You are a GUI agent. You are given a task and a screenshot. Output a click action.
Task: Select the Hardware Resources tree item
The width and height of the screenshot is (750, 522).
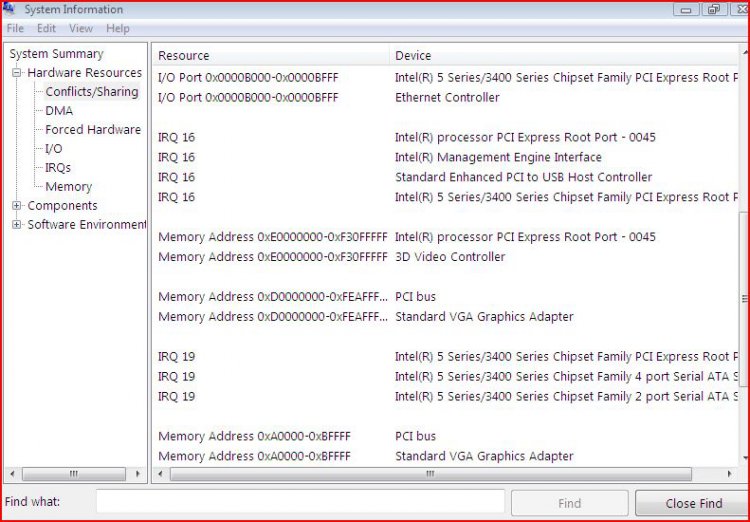pyautogui.click(x=85, y=73)
